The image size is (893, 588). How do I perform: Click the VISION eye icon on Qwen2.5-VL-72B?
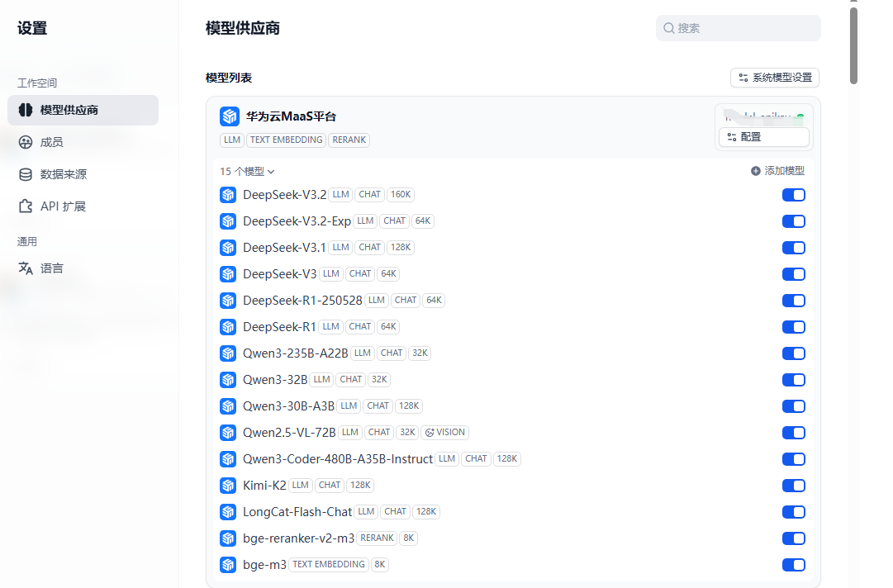pos(430,433)
